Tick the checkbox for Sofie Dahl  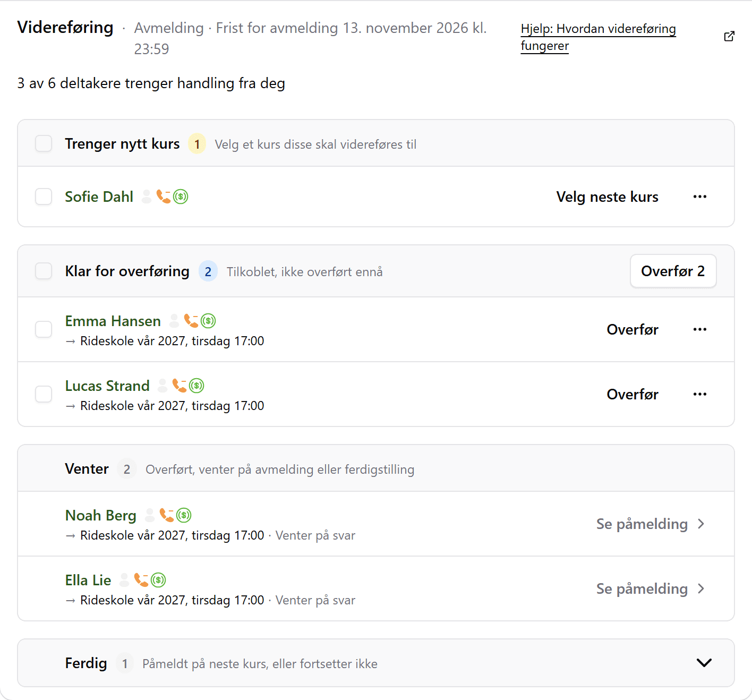click(44, 197)
